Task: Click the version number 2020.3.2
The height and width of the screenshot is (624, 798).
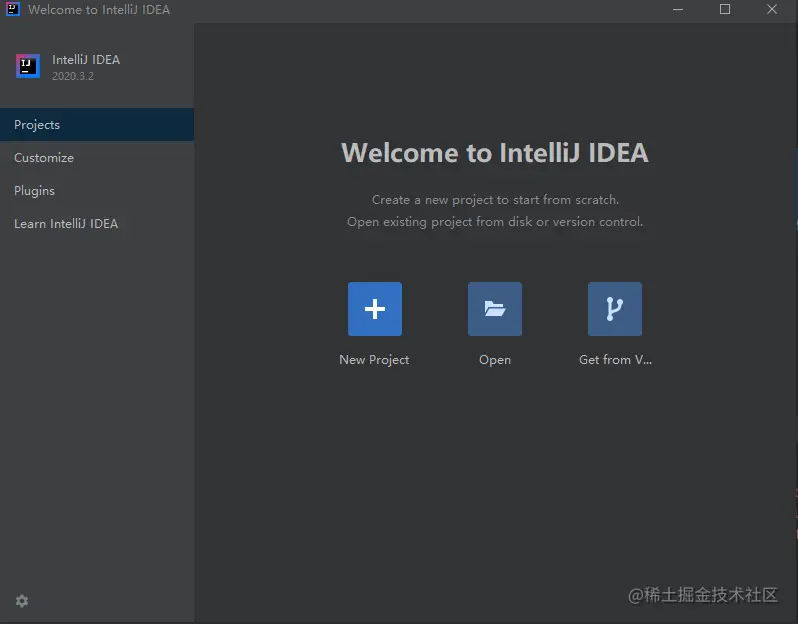Action: [73, 76]
